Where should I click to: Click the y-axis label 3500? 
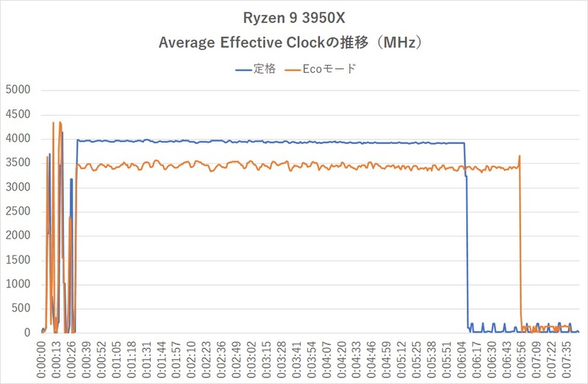pyautogui.click(x=18, y=162)
